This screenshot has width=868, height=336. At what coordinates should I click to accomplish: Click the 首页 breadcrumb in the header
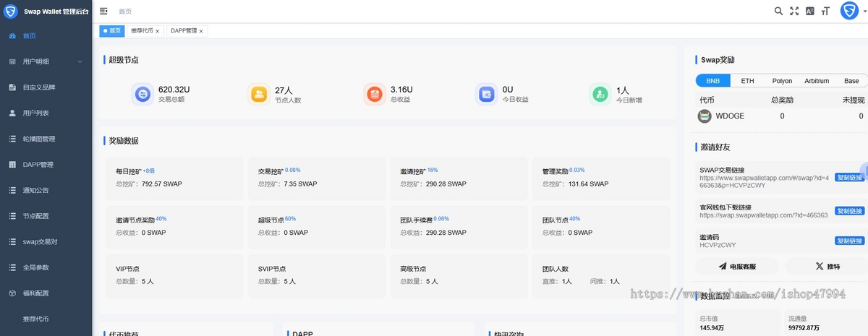pyautogui.click(x=125, y=12)
